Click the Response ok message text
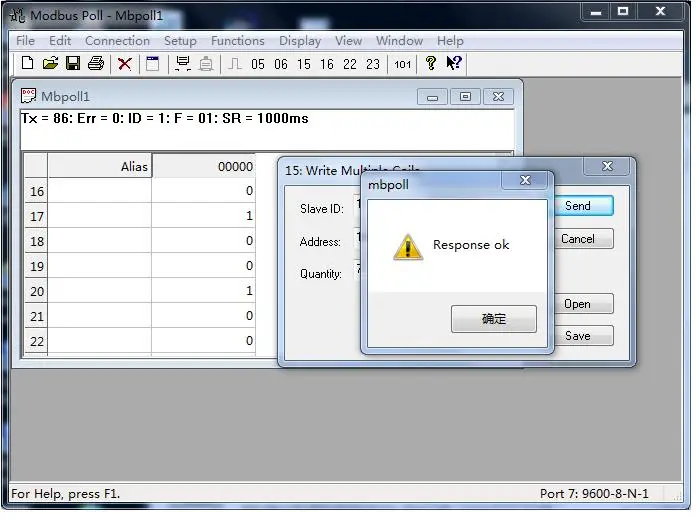696x521 pixels. pos(471,245)
